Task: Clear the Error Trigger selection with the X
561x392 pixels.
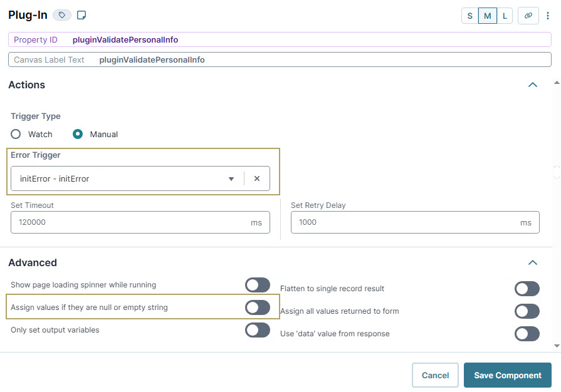Action: (x=257, y=178)
